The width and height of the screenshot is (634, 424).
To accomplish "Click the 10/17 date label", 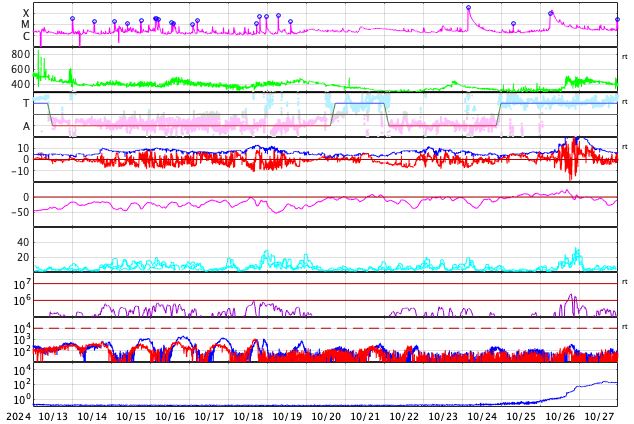I will tap(209, 416).
